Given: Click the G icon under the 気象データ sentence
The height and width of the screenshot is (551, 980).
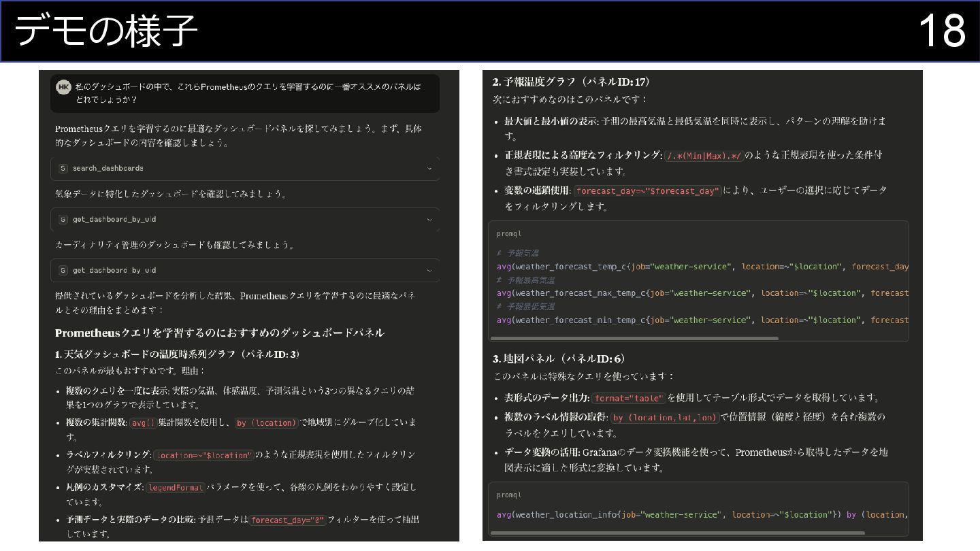Looking at the screenshot, I should click(63, 219).
